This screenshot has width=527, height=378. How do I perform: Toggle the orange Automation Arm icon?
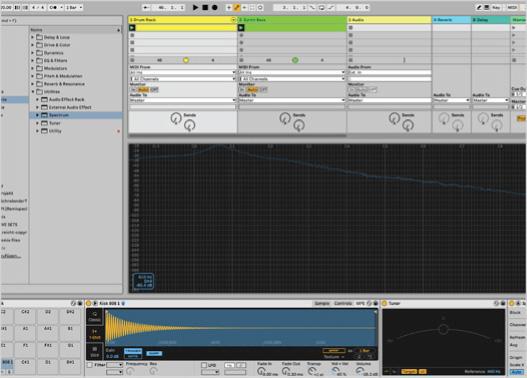click(x=237, y=7)
